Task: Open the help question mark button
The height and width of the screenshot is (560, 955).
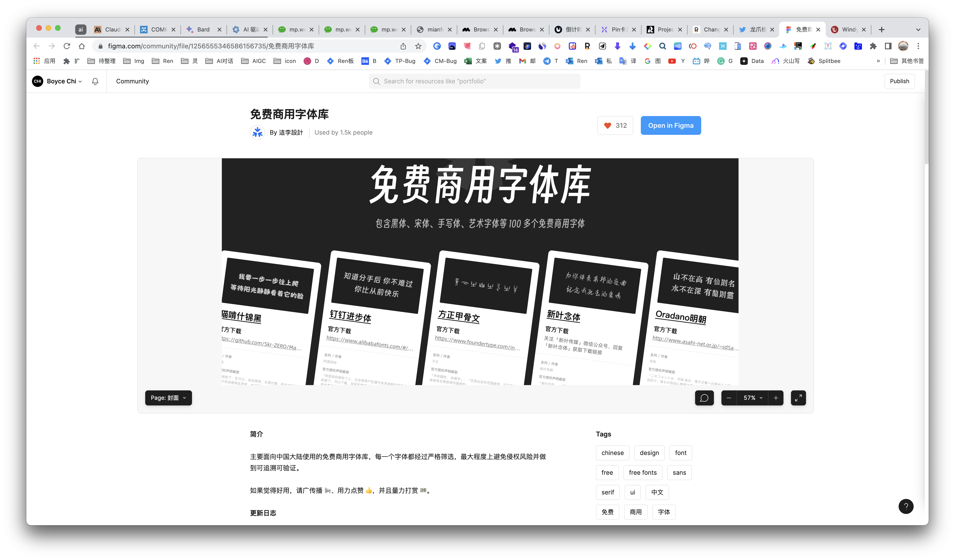Action: pos(906,506)
